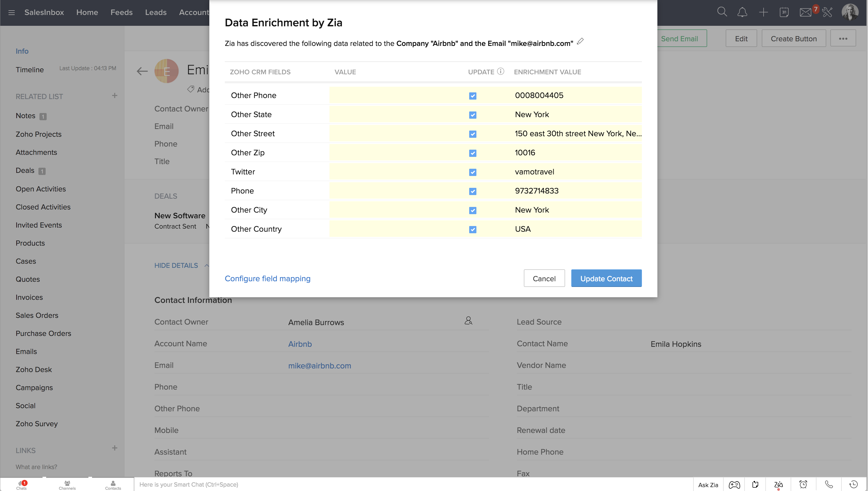The width and height of the screenshot is (868, 491).
Task: Uncheck the Other Phone update checkbox
Action: click(473, 96)
